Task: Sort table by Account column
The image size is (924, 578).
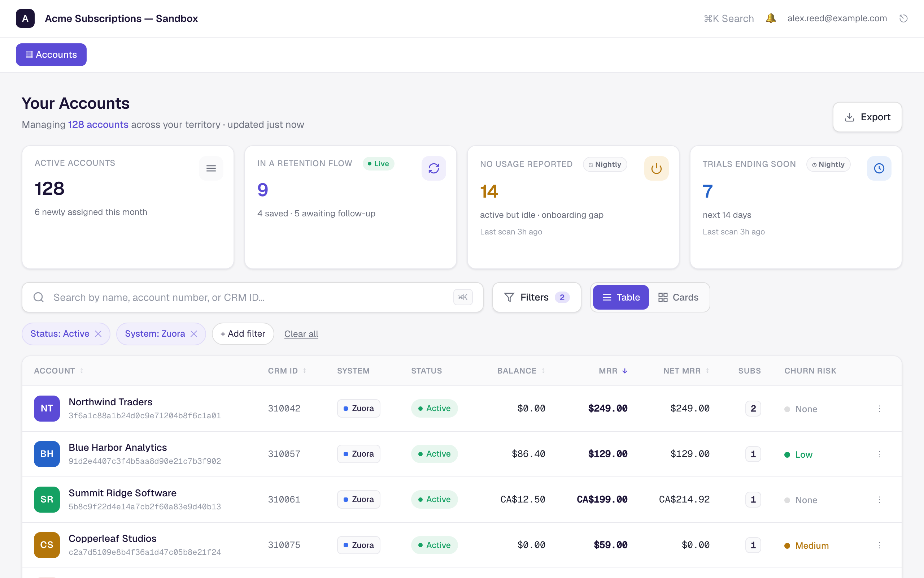Action: pyautogui.click(x=59, y=371)
